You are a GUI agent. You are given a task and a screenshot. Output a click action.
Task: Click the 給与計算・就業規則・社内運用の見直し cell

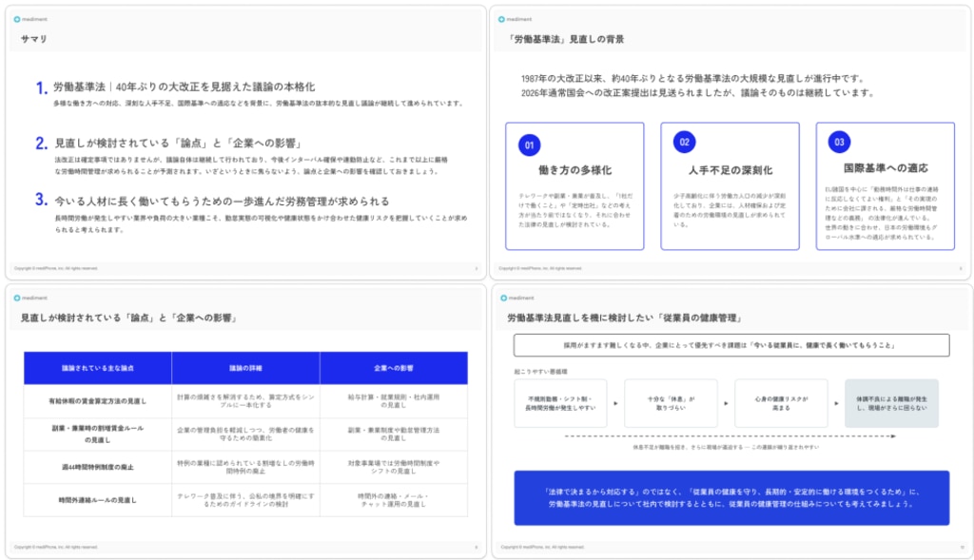tap(394, 401)
